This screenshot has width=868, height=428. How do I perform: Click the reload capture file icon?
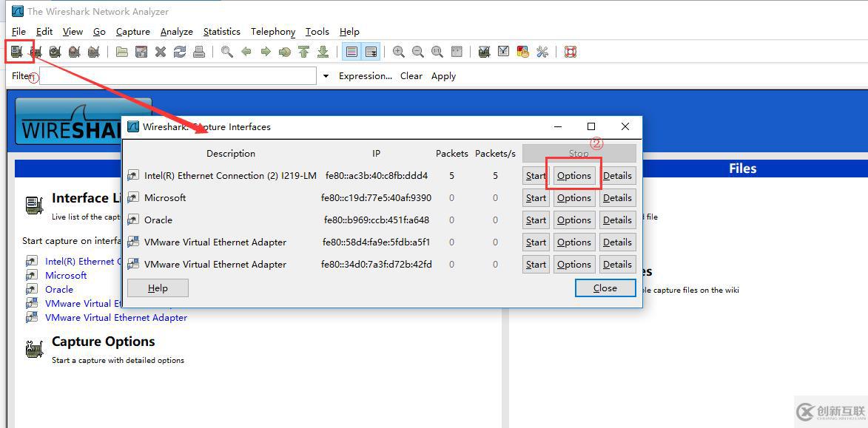point(180,52)
